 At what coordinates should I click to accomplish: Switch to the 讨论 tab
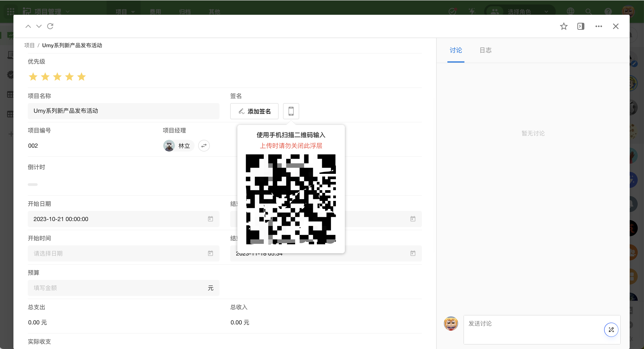456,50
